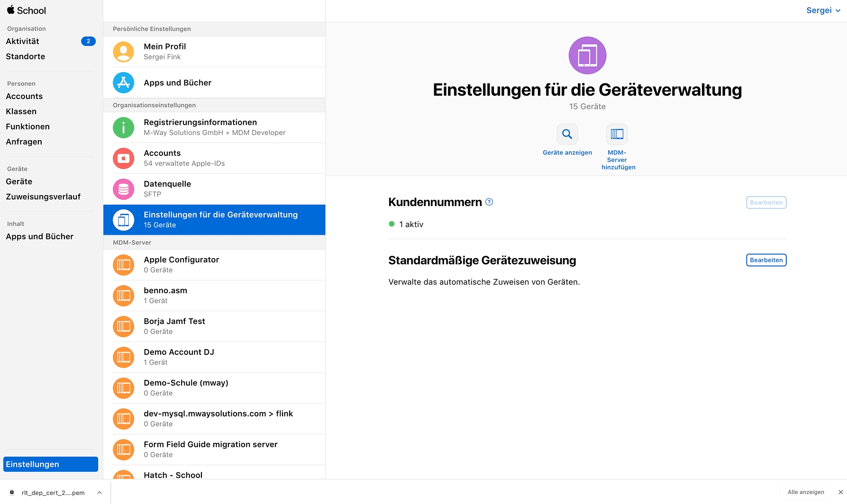Click the Aktivität notification badge 2
This screenshot has width=847, height=504.
pyautogui.click(x=88, y=41)
